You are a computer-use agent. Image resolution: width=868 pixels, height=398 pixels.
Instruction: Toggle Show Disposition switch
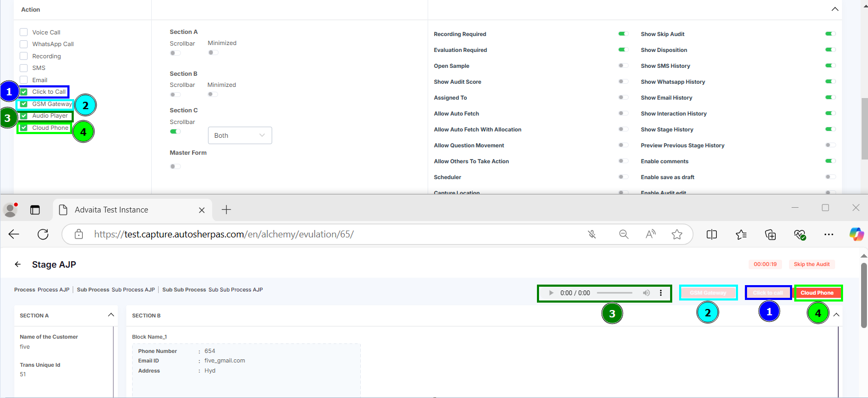(x=830, y=50)
